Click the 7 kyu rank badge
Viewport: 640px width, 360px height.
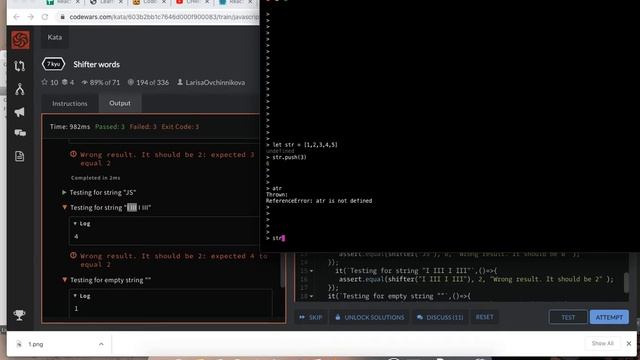53,64
